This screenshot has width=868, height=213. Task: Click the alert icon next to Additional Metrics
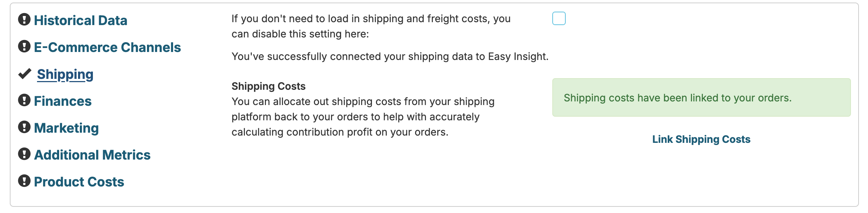tap(24, 154)
